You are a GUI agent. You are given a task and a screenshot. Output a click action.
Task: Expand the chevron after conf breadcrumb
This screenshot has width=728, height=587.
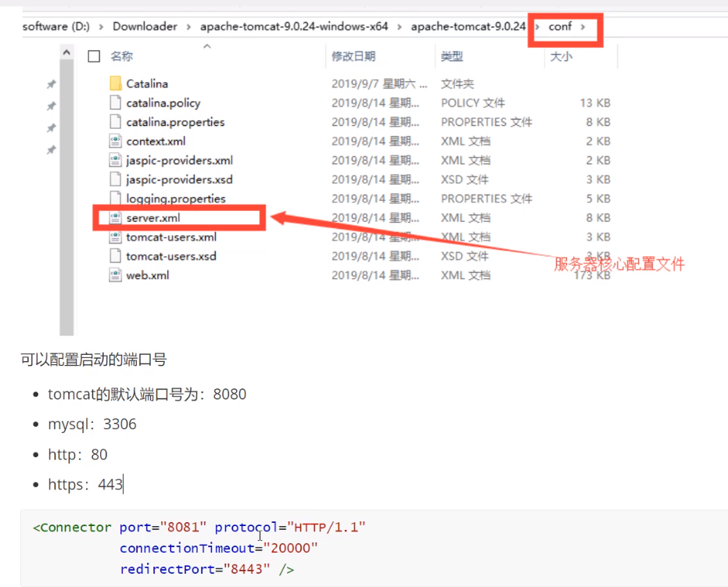(x=583, y=27)
